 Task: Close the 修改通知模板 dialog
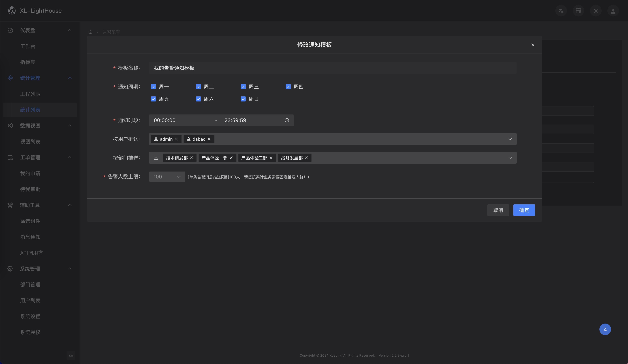[533, 45]
